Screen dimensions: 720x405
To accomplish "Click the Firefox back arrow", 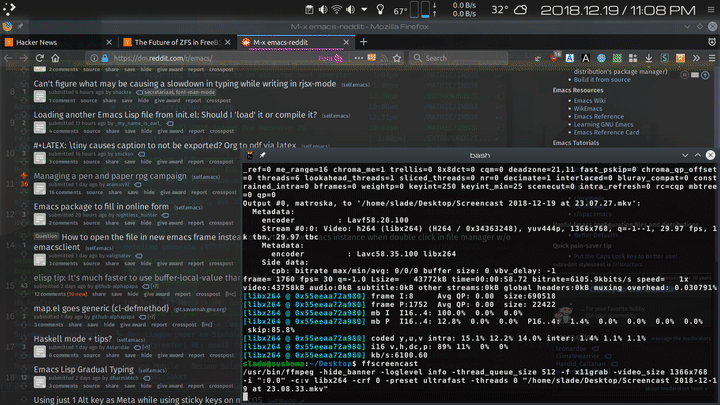I will click(8, 58).
